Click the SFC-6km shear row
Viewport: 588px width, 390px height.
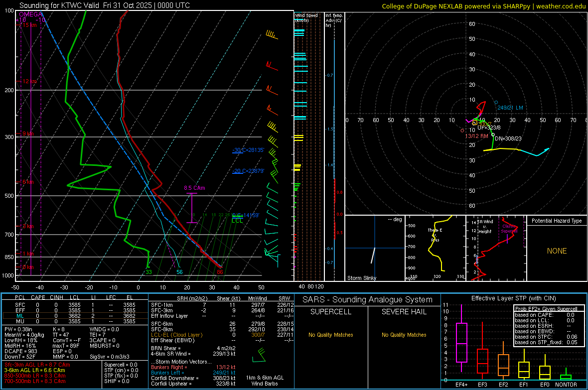coord(222,324)
